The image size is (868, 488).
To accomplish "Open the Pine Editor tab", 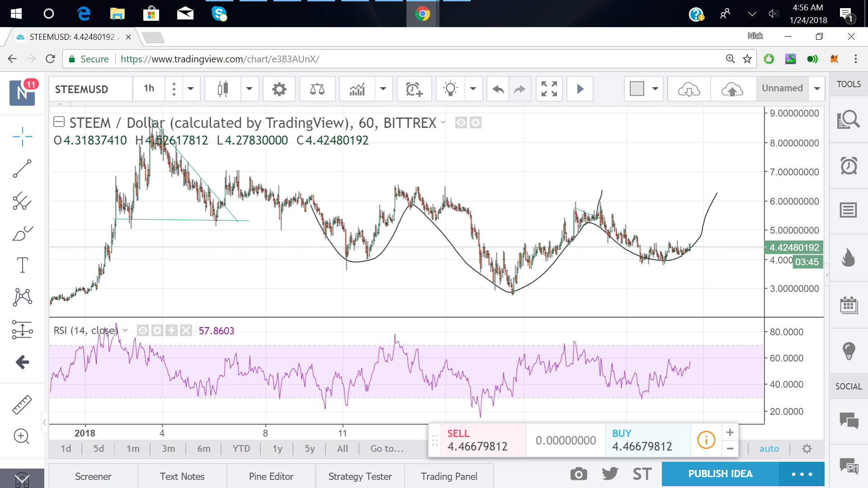I will click(271, 476).
